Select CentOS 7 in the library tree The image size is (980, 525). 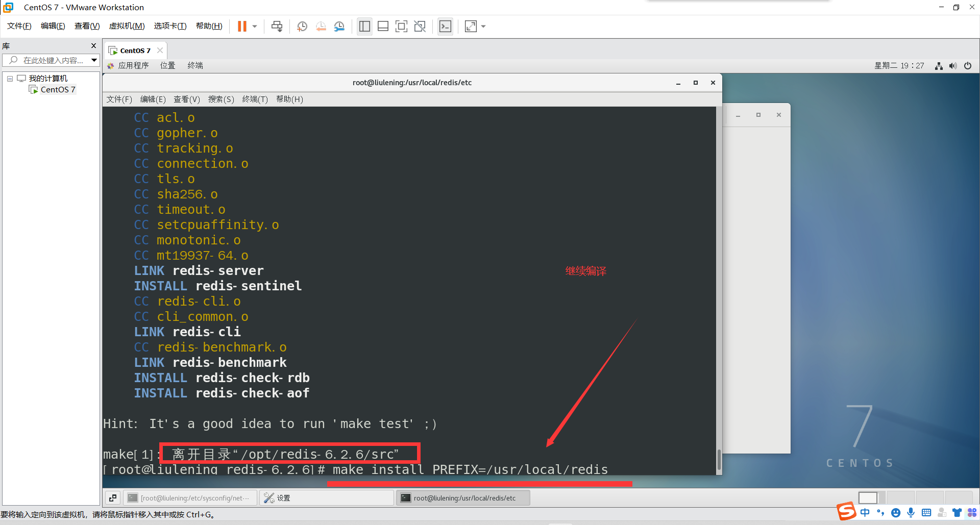pyautogui.click(x=58, y=89)
